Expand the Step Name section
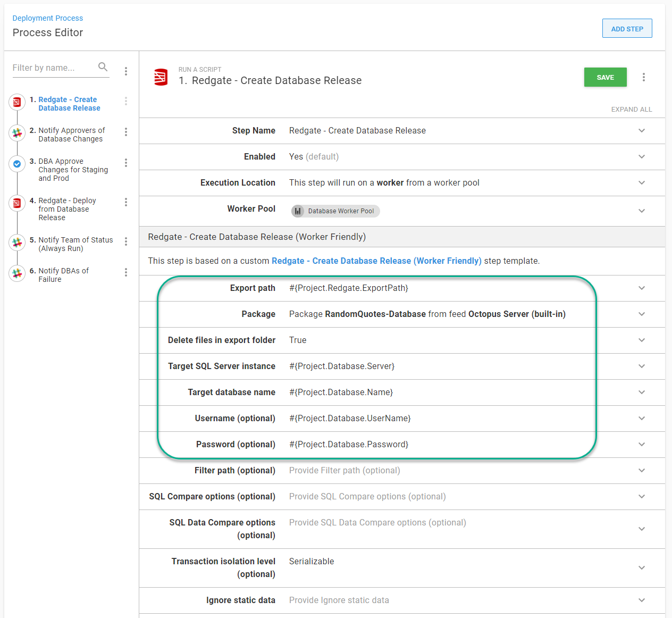Screen dimensions: 672x618 click(x=642, y=131)
